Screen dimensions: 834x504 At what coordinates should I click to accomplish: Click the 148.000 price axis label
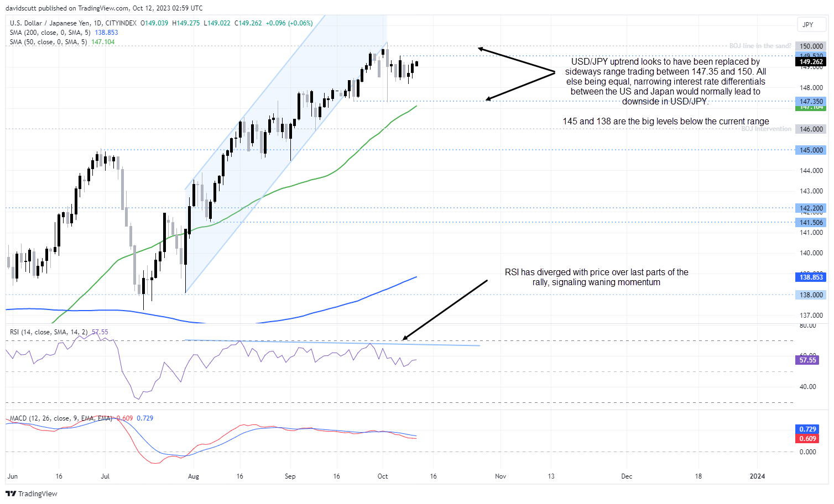coord(811,87)
